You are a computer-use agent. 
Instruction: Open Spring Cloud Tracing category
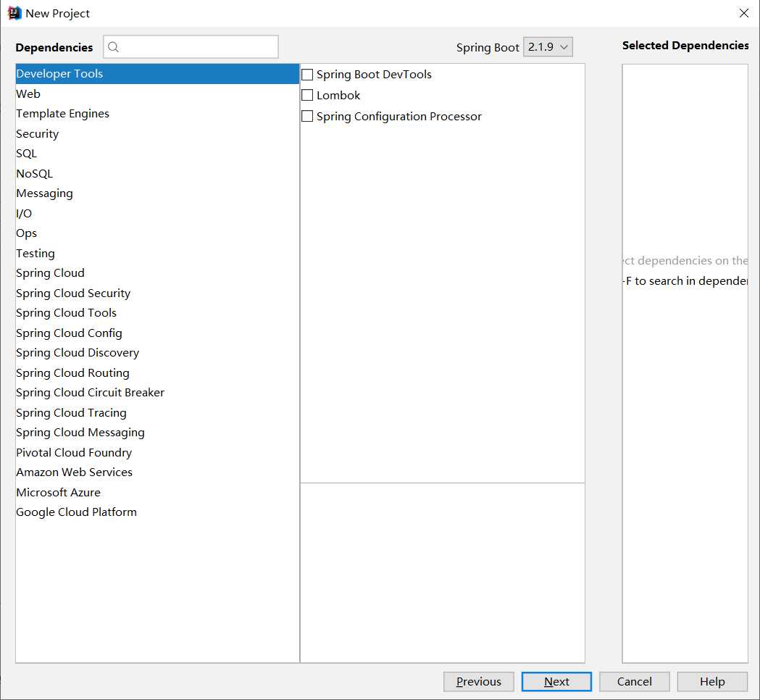coord(157,412)
